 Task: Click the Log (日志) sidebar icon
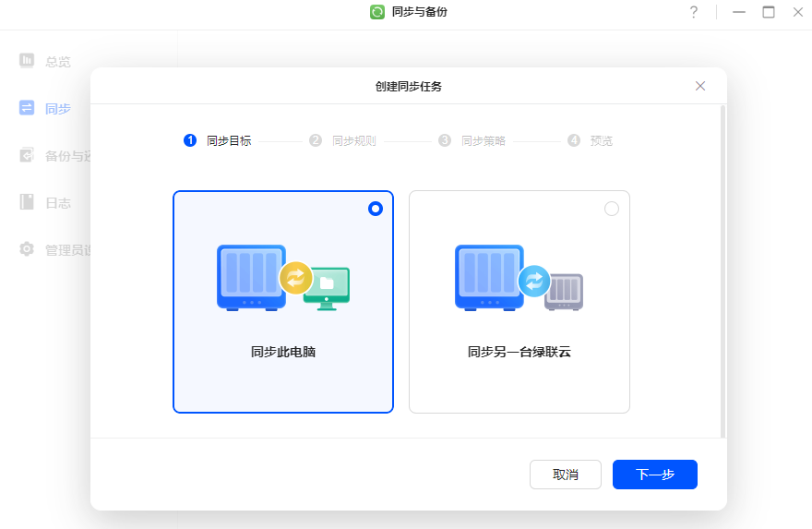tap(27, 202)
